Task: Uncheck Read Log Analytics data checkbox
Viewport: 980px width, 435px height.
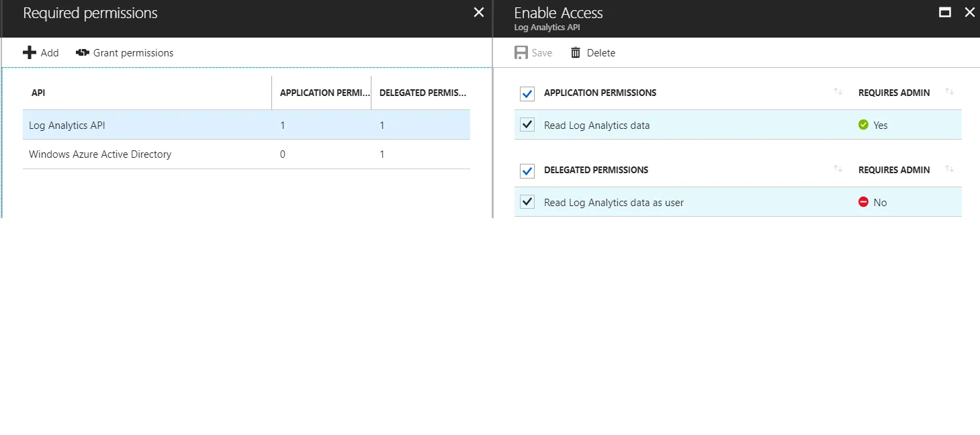Action: tap(527, 125)
